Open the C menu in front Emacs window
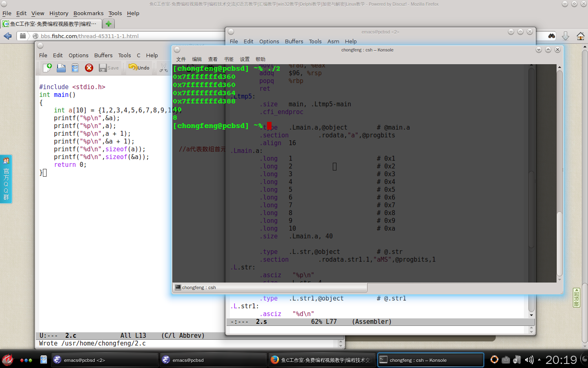Image resolution: width=588 pixels, height=368 pixels. click(138, 55)
